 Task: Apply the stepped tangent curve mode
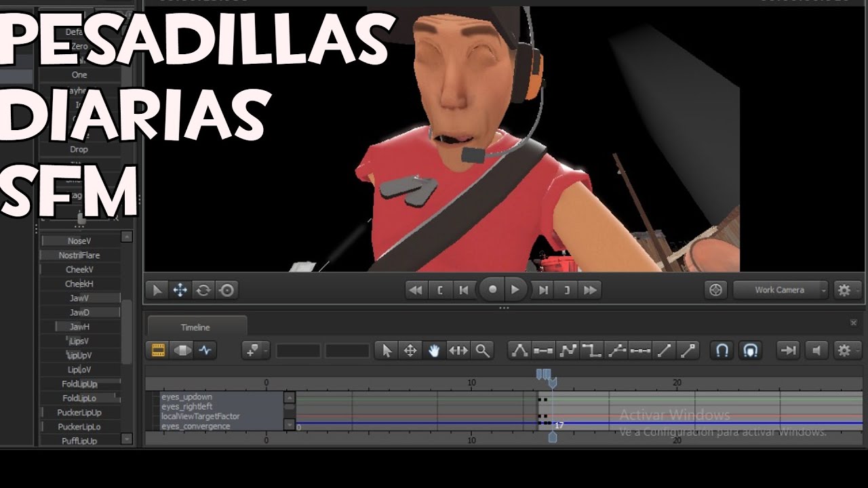click(x=592, y=350)
